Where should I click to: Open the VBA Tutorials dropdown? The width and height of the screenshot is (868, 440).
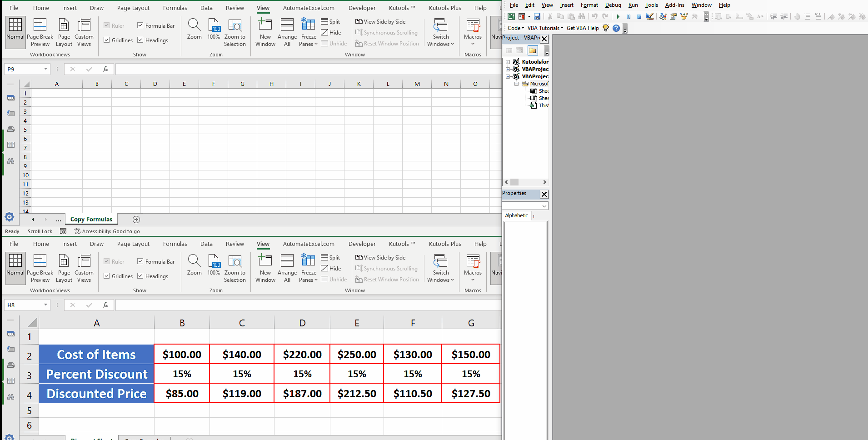pos(545,28)
